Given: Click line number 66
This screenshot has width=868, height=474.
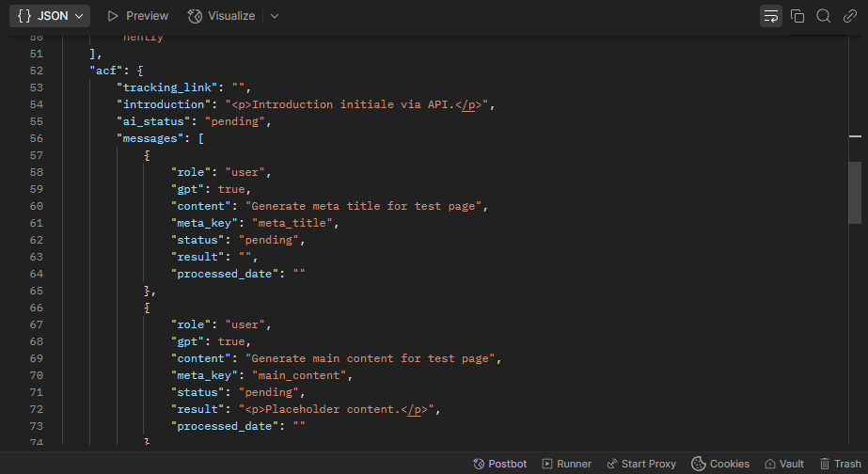Looking at the screenshot, I should tap(36, 308).
